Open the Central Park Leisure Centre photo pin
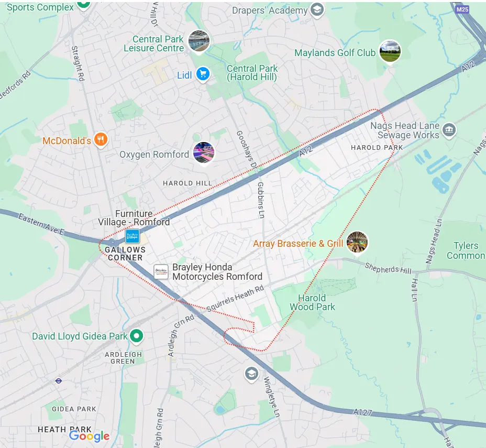486x448 pixels. 199,41
